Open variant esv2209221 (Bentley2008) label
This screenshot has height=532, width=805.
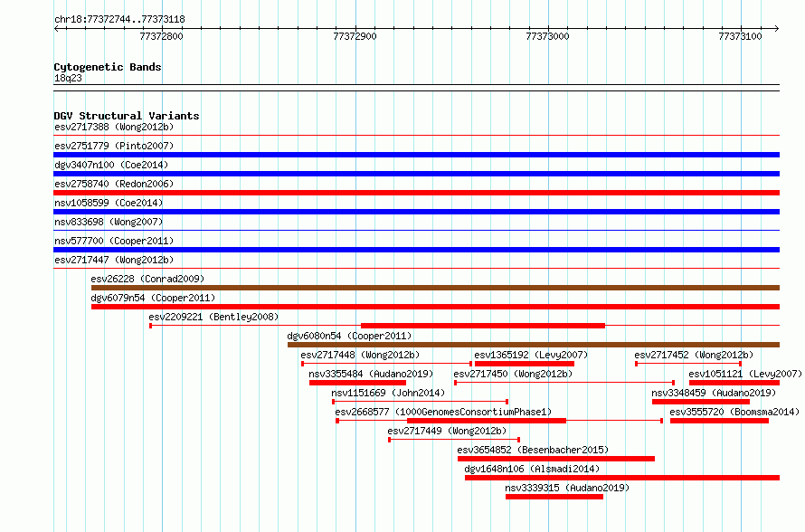click(213, 317)
